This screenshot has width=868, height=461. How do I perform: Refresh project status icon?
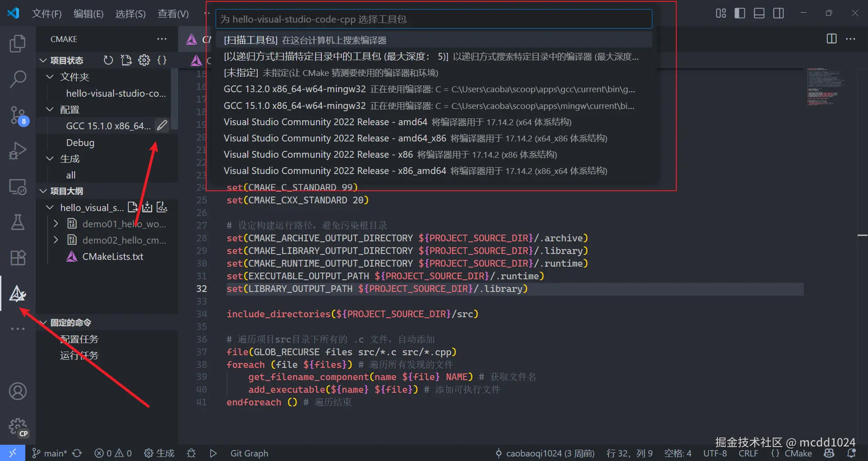click(108, 60)
